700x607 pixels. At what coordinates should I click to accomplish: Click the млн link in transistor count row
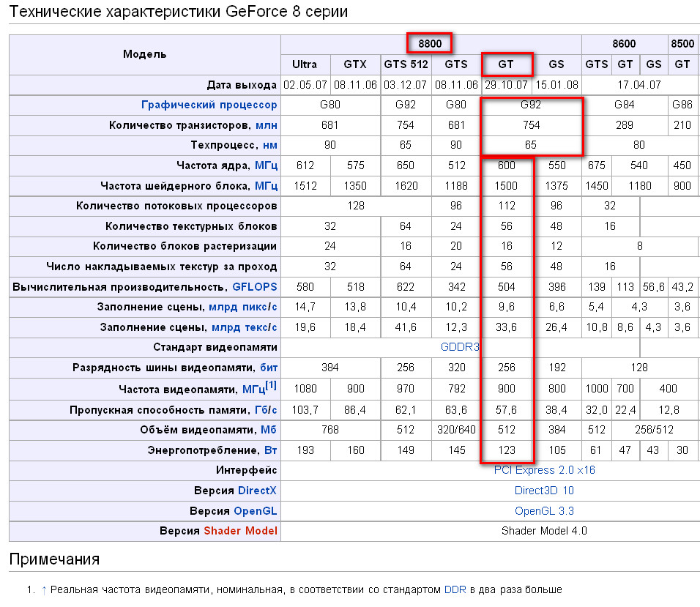tap(266, 125)
